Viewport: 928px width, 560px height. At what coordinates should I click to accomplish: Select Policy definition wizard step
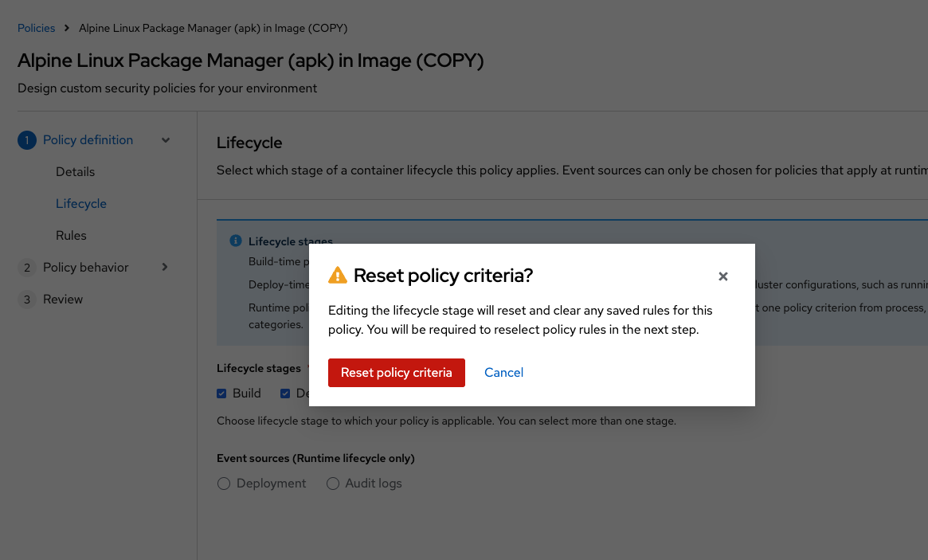click(88, 140)
